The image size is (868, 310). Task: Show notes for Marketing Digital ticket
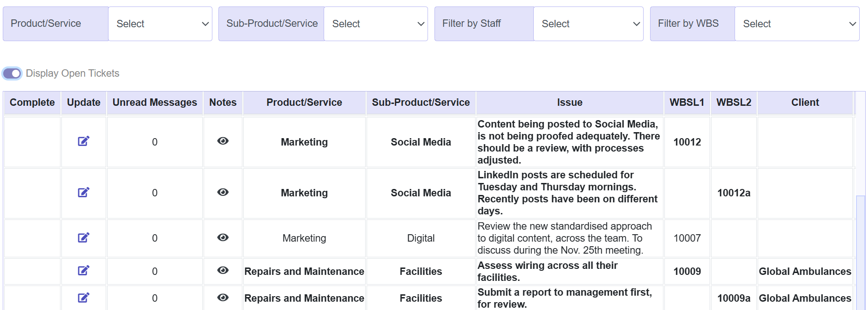pyautogui.click(x=223, y=237)
